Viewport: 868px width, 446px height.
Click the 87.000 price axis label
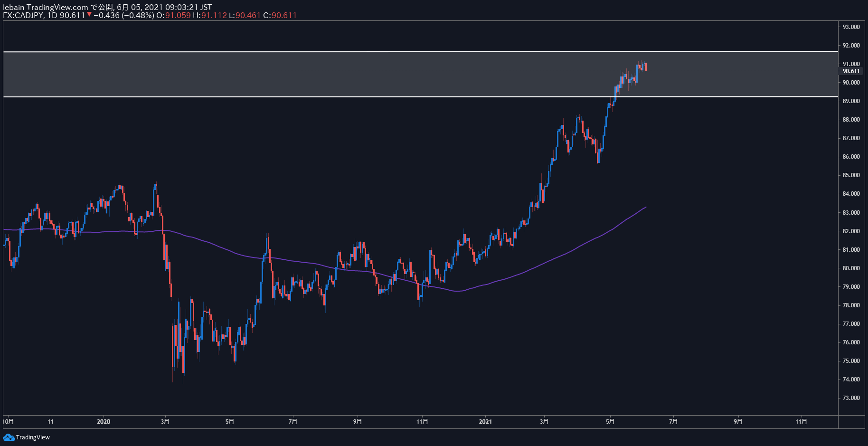coord(851,138)
